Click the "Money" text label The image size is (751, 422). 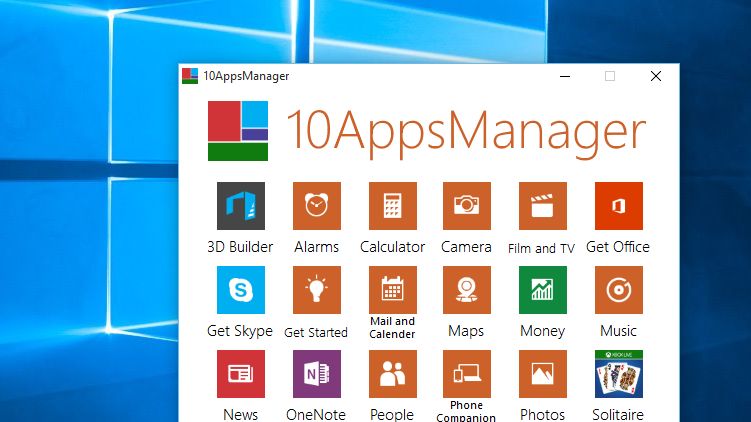tap(543, 331)
